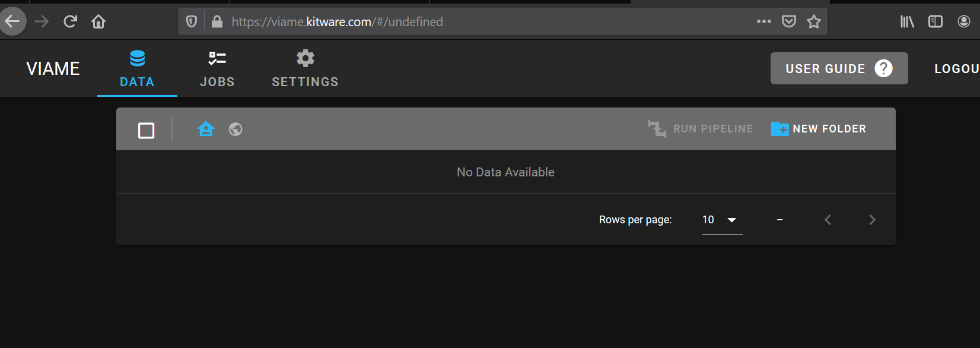Click the Run Pipeline icon
This screenshot has width=980, height=348.
[x=656, y=128]
